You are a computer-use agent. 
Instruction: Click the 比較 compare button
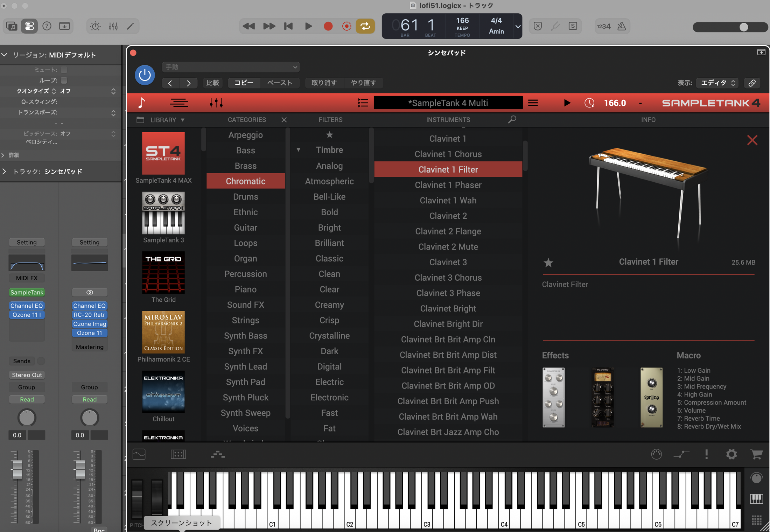pyautogui.click(x=213, y=83)
